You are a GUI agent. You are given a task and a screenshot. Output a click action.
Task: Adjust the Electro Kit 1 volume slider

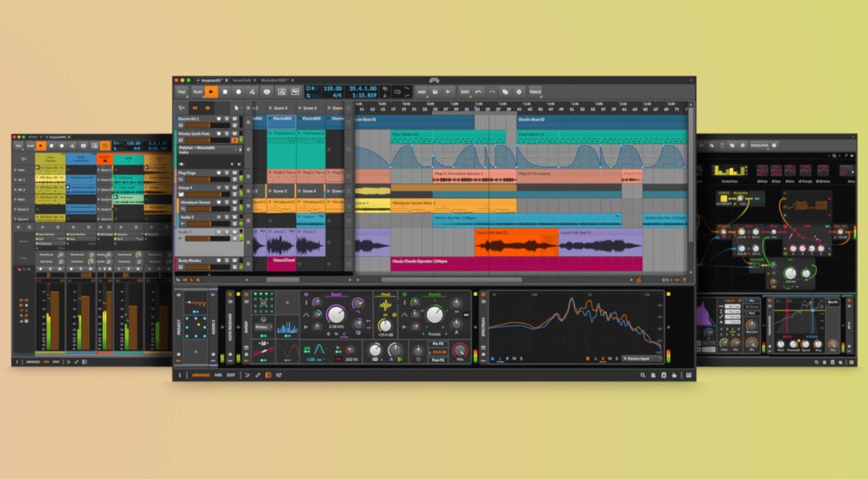pyautogui.click(x=208, y=125)
